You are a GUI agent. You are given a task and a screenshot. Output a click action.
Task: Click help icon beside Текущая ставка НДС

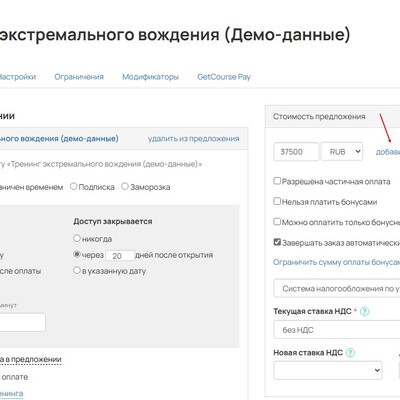click(x=365, y=311)
